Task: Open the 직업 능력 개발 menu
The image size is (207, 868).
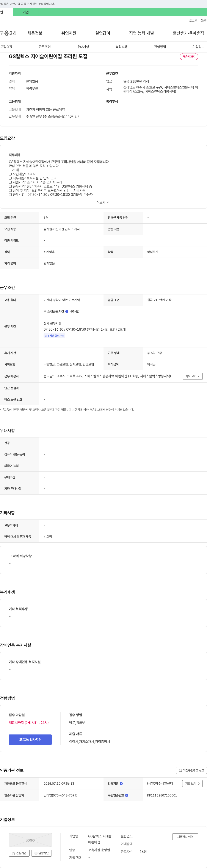Action: coord(141,33)
